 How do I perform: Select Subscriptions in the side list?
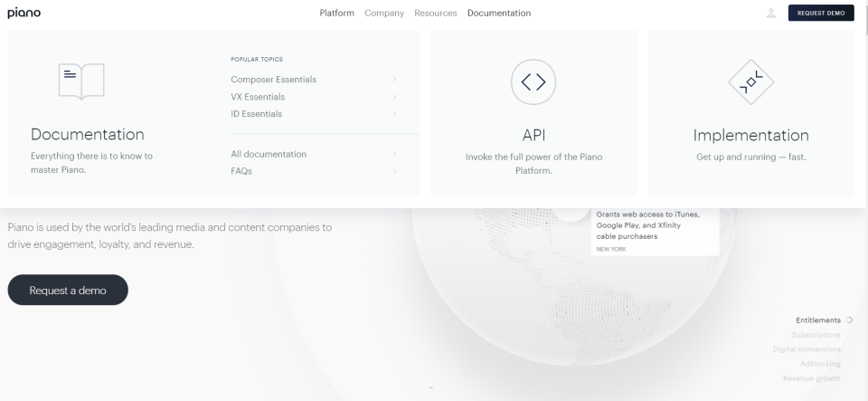pos(816,335)
